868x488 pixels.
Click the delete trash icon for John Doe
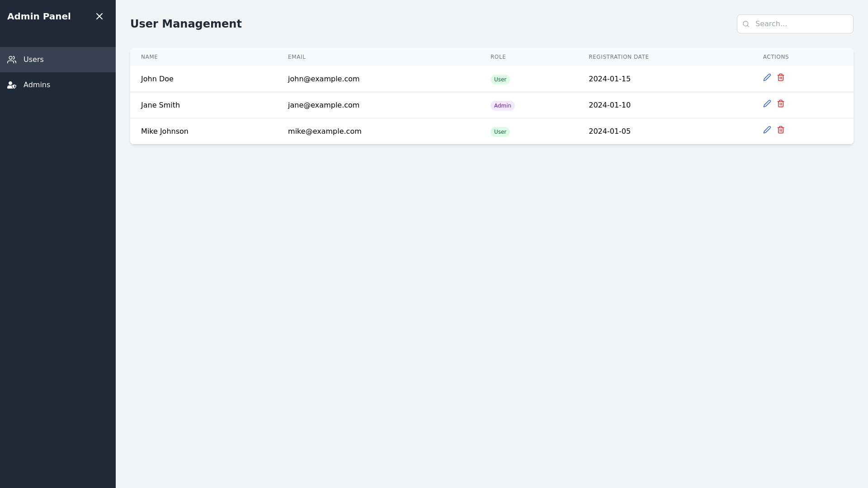pyautogui.click(x=781, y=77)
